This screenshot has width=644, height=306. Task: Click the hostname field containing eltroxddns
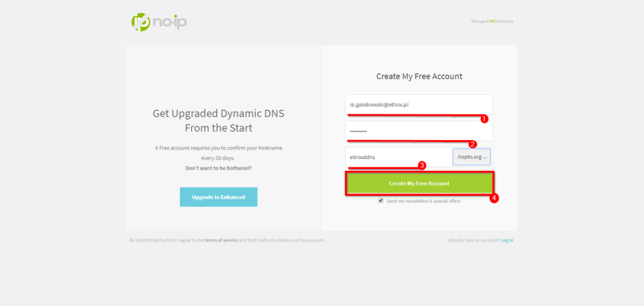396,157
